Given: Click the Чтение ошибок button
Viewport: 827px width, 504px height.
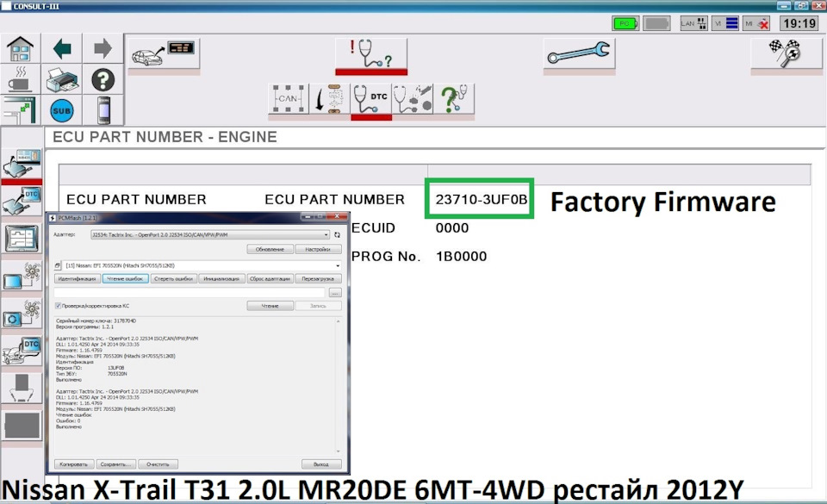Looking at the screenshot, I should tap(125, 278).
